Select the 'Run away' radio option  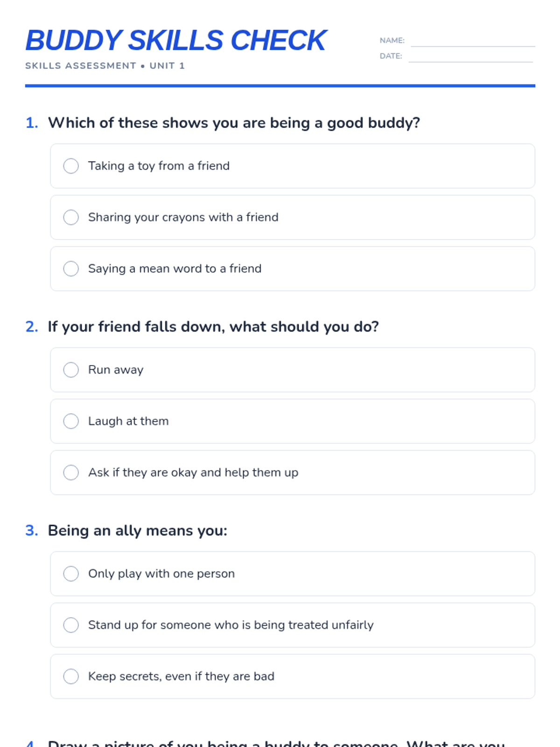[71, 370]
